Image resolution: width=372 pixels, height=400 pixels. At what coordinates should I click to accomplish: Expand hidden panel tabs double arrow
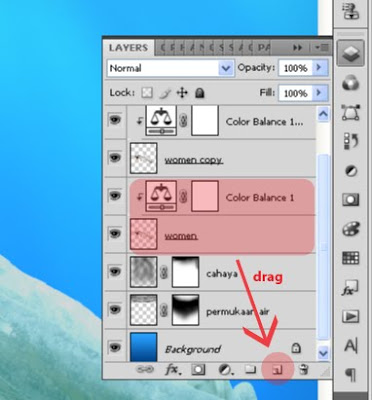(x=297, y=48)
